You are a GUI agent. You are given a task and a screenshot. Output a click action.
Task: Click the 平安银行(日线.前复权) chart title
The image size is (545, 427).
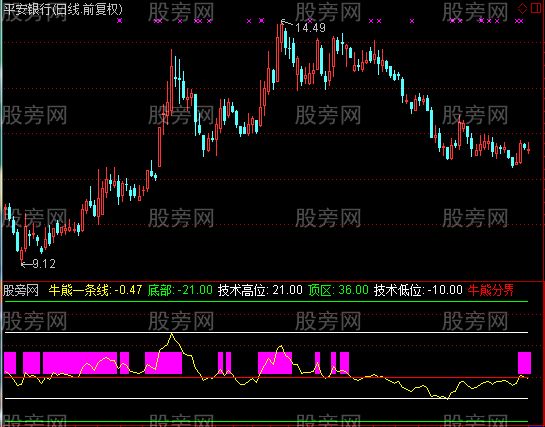[63, 10]
